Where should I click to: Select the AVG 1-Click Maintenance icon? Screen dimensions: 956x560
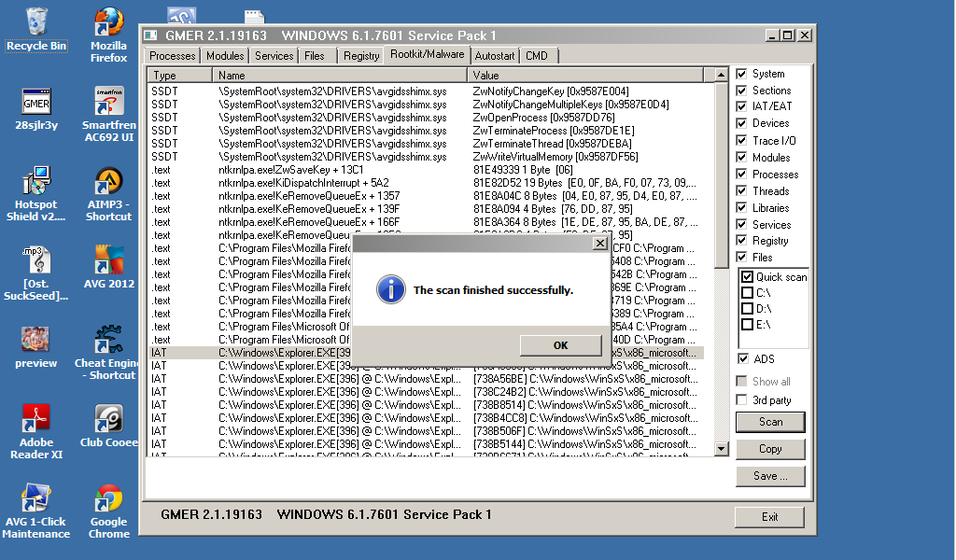click(x=36, y=511)
